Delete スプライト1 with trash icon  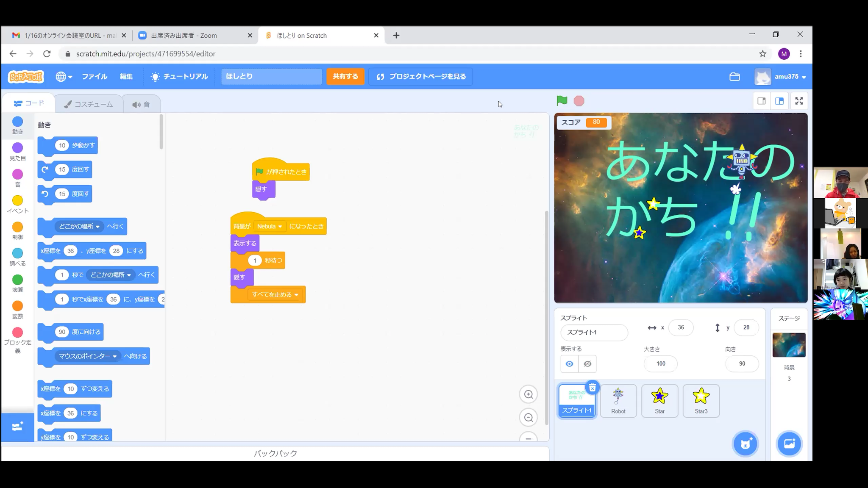593,388
